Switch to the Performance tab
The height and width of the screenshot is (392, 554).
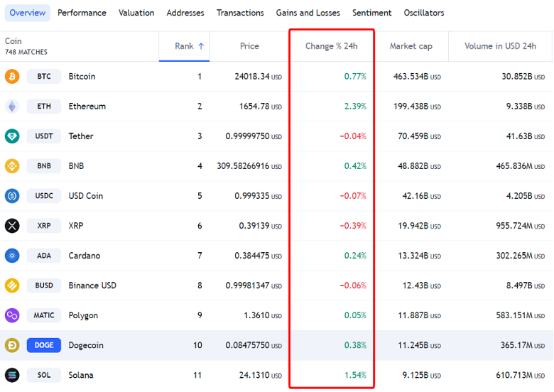click(x=82, y=13)
